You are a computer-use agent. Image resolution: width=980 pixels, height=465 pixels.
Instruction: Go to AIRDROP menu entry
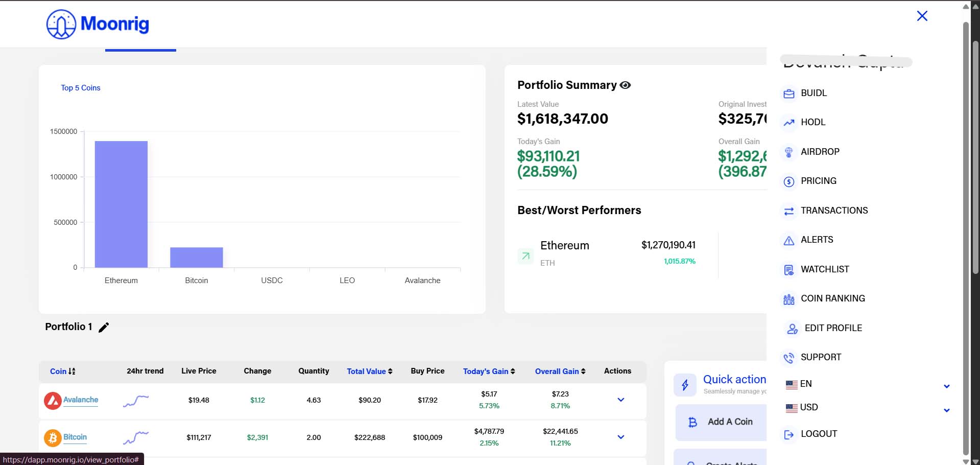(820, 152)
